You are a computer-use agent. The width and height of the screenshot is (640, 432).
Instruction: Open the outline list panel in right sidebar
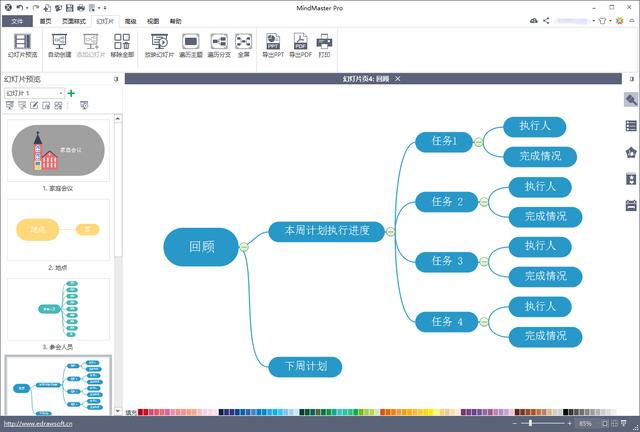pos(631,126)
